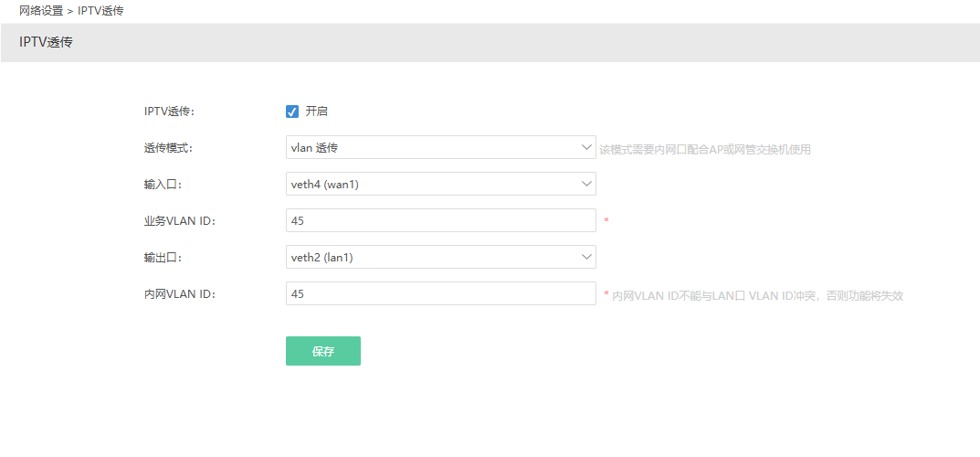This screenshot has height=457, width=980.
Task: Open the 透传模式 dropdown showing vlan 透传
Action: (x=429, y=147)
